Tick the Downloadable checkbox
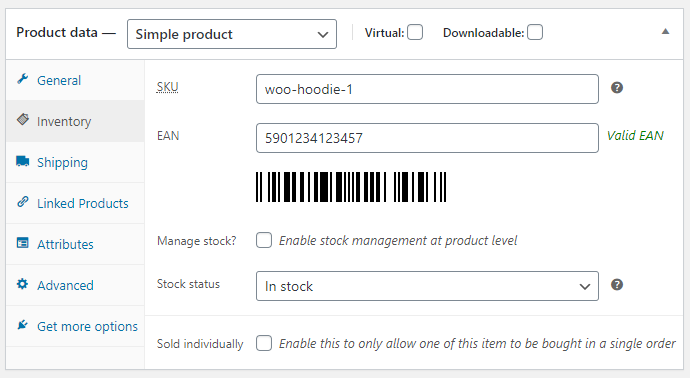690x378 pixels. pos(535,33)
